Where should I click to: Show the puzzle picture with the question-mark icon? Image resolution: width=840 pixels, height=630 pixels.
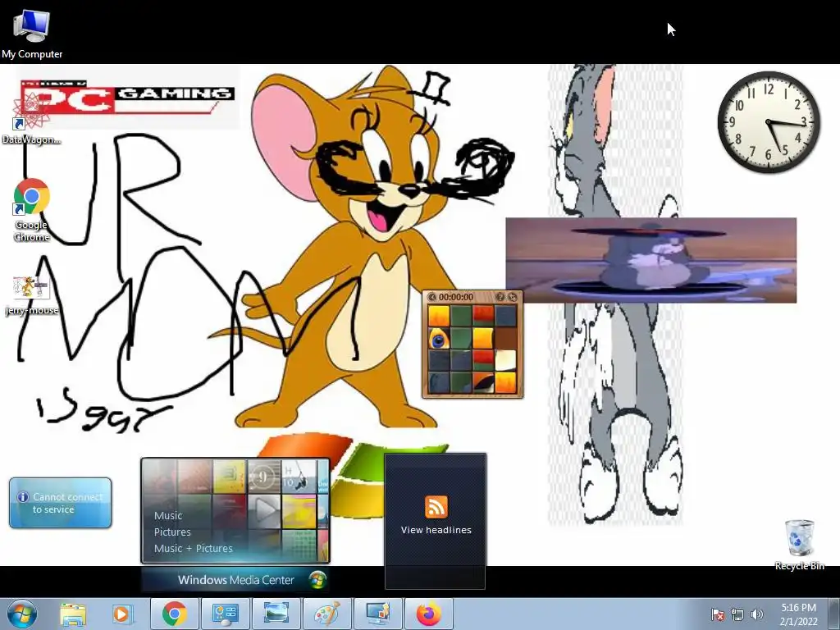coord(500,297)
